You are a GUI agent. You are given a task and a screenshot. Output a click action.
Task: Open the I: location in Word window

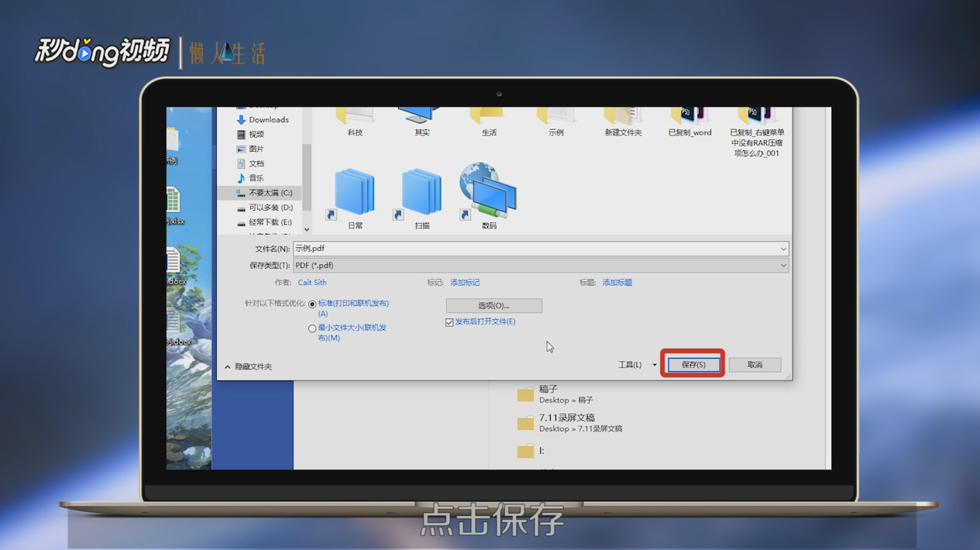531,451
